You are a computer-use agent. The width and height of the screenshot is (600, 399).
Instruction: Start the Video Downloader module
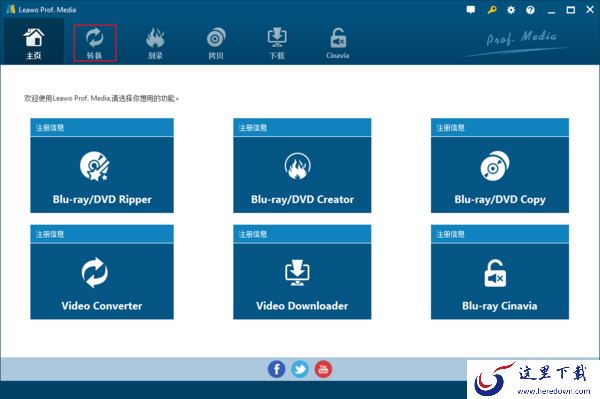pyautogui.click(x=302, y=281)
